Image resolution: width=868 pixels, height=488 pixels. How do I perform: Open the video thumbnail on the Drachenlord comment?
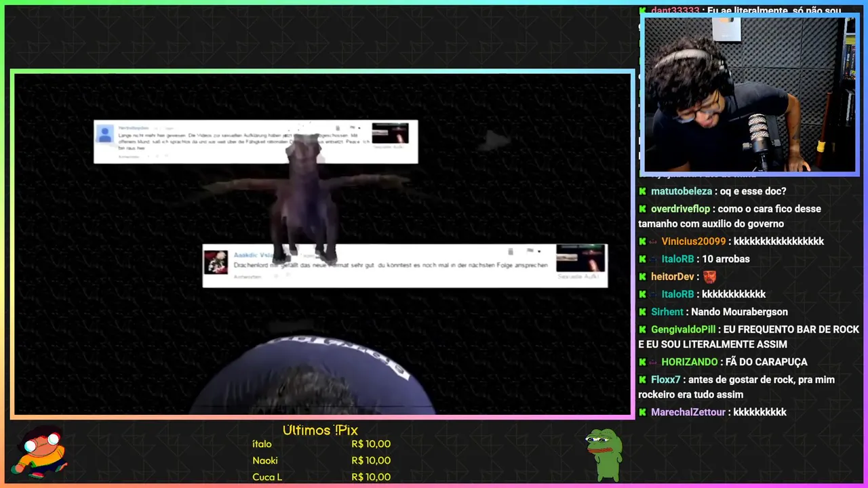(x=580, y=258)
